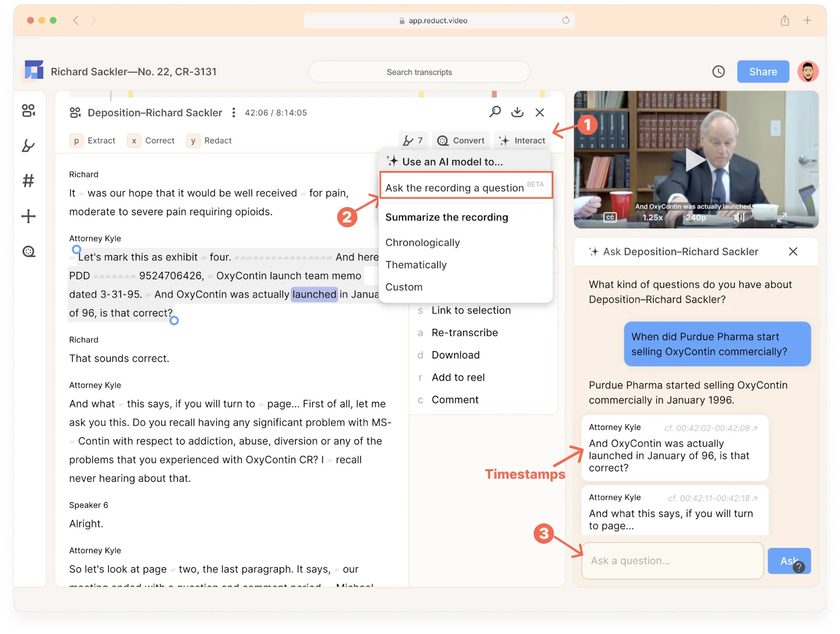Download the recording via download icon
Image resolution: width=840 pixels, height=634 pixels.
[518, 112]
